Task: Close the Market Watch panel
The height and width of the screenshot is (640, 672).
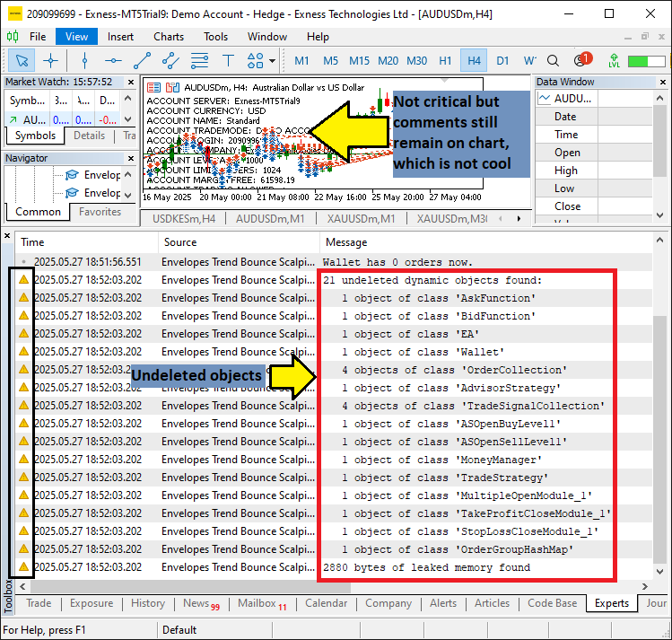Action: [x=131, y=82]
